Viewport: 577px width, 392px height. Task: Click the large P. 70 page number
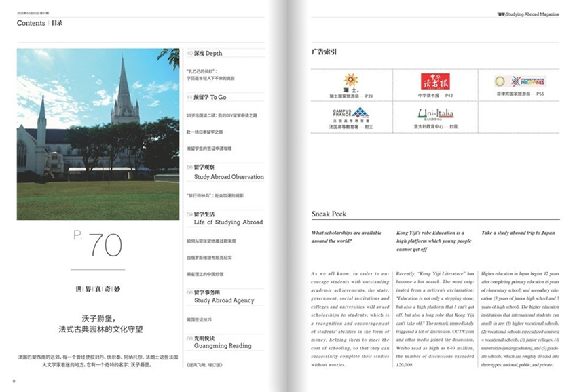pos(98,244)
